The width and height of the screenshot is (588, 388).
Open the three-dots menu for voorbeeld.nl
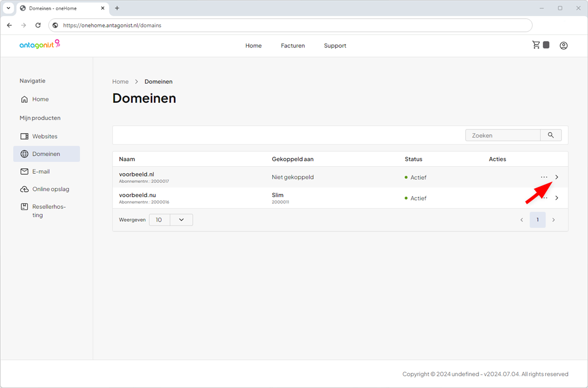click(544, 177)
